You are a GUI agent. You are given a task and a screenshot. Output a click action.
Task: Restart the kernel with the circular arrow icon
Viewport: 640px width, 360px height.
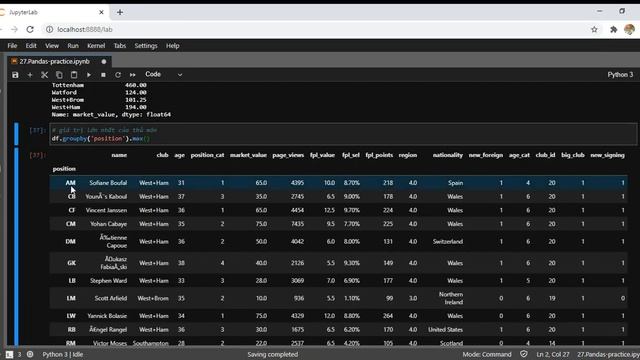[118, 75]
